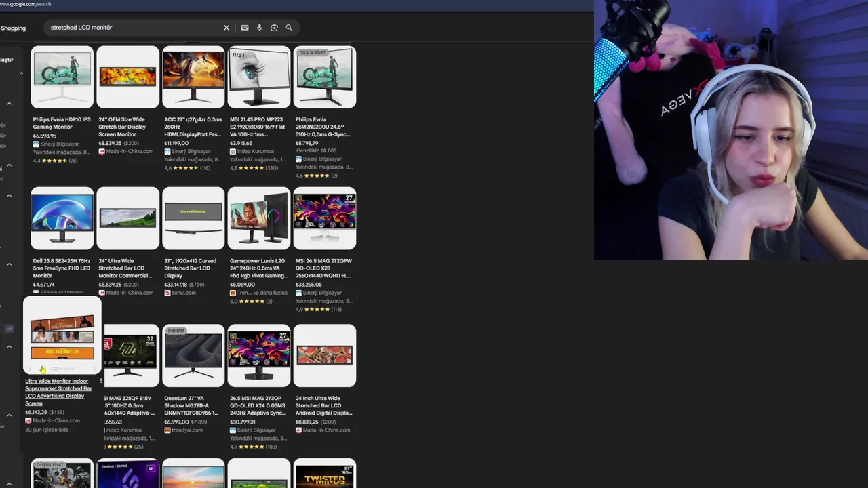
Task: Clear the search box with the X icon
Action: (226, 28)
